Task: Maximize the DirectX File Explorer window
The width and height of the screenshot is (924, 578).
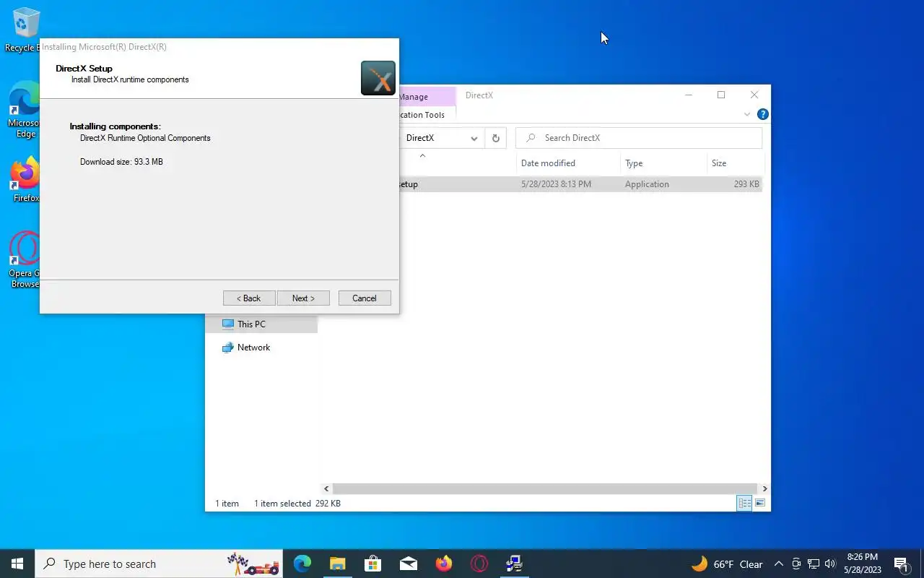Action: coord(721,95)
